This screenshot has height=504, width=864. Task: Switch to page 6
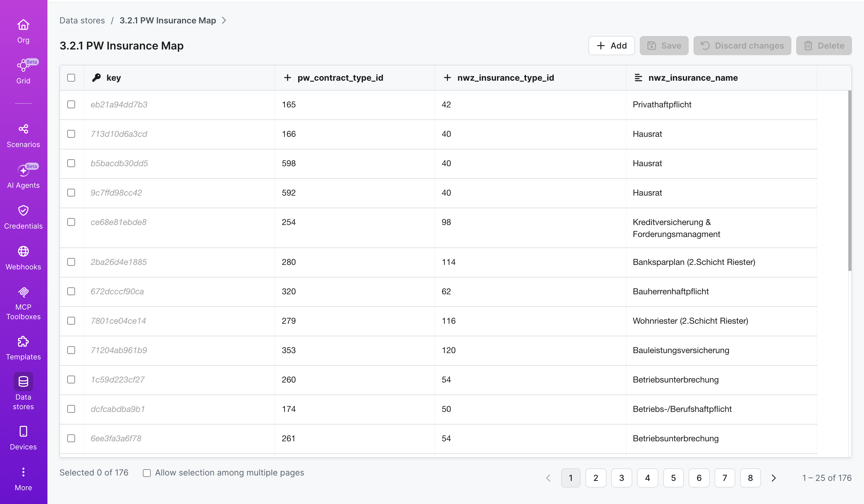point(699,478)
